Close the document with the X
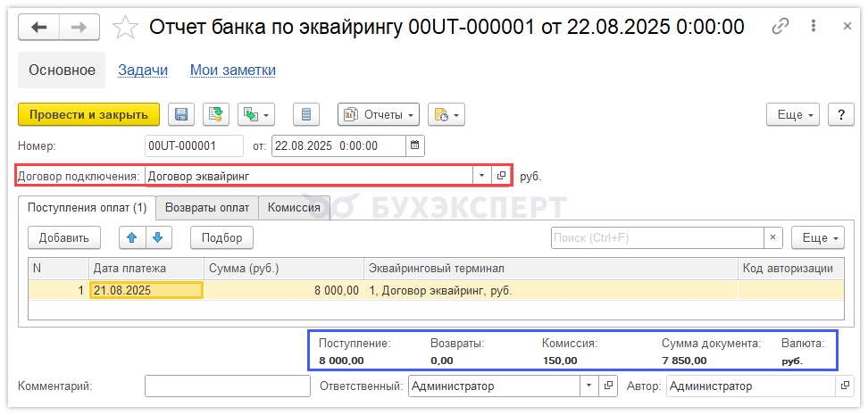The image size is (868, 415). coord(847,26)
